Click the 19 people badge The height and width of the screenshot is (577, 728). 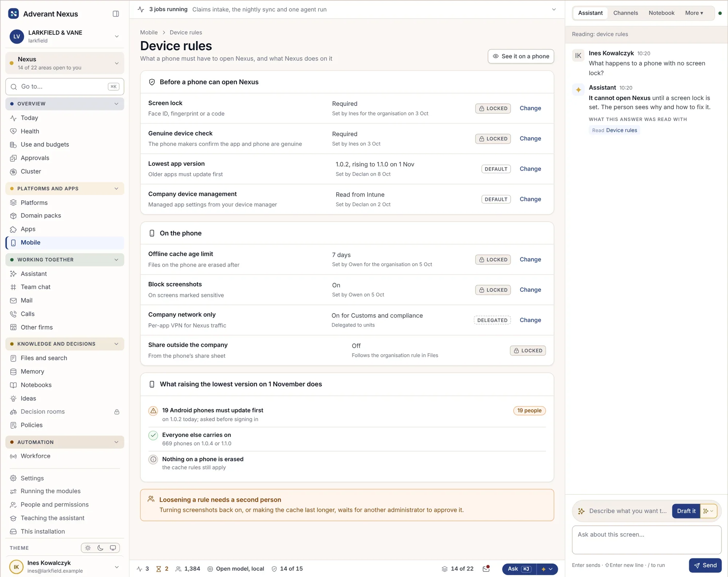529,411
